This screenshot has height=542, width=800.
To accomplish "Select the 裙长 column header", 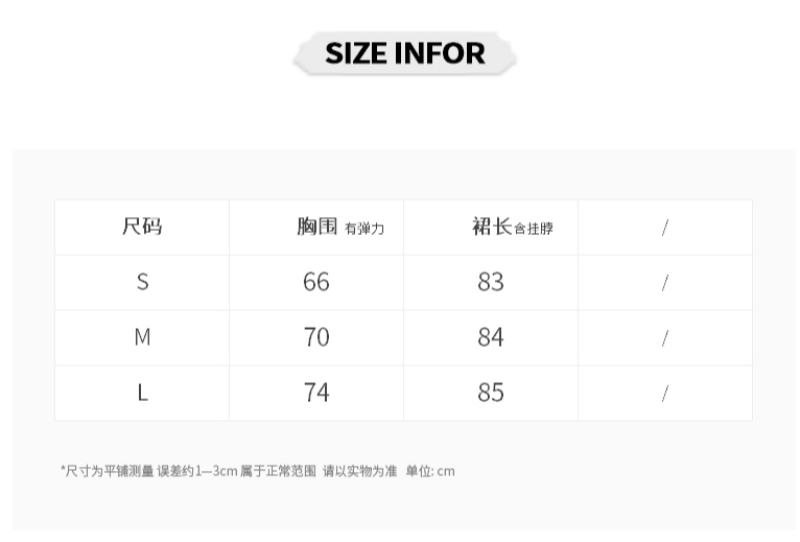I will 492,227.
